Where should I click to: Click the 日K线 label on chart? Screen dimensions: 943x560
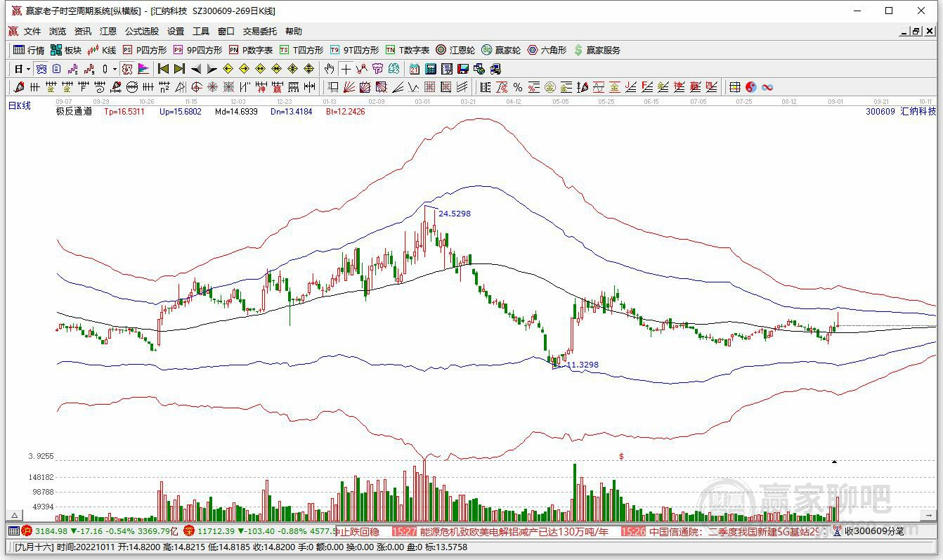click(x=20, y=105)
